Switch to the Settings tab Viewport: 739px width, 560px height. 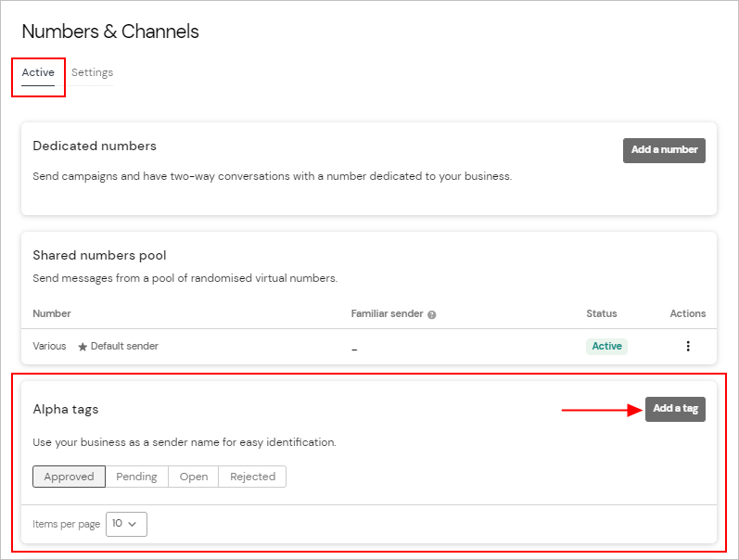click(92, 72)
